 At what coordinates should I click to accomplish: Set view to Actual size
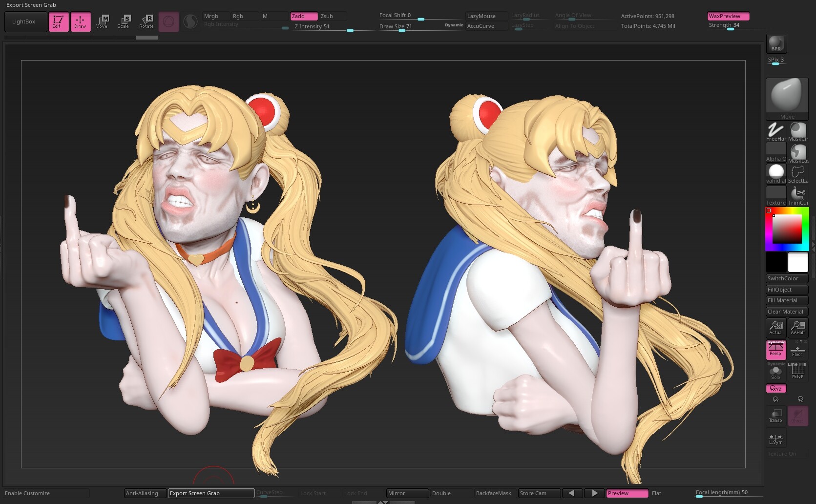coord(776,328)
